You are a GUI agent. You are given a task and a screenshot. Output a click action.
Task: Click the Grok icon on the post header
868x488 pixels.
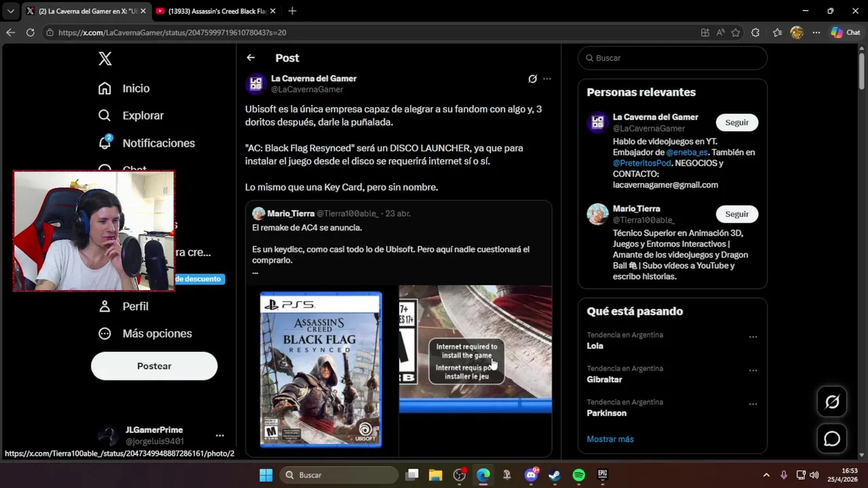click(x=532, y=79)
